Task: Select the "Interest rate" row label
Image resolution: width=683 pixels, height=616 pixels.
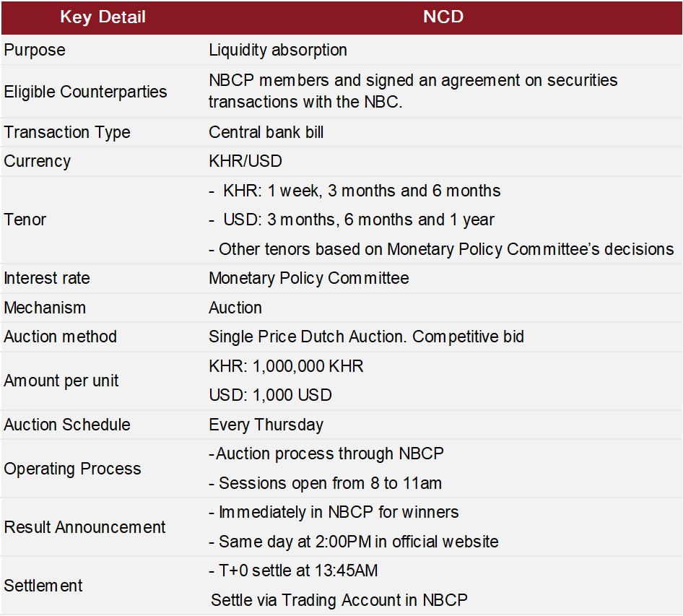Action: (x=47, y=278)
